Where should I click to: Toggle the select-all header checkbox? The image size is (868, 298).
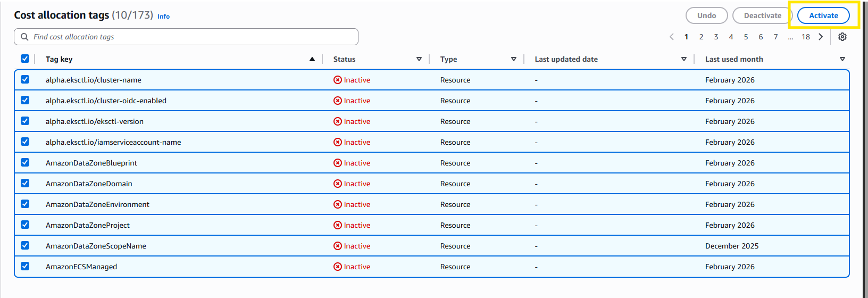pos(25,59)
